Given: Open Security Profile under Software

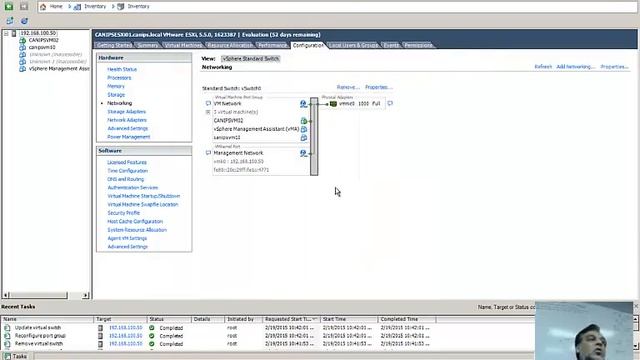Looking at the screenshot, I should [124, 213].
